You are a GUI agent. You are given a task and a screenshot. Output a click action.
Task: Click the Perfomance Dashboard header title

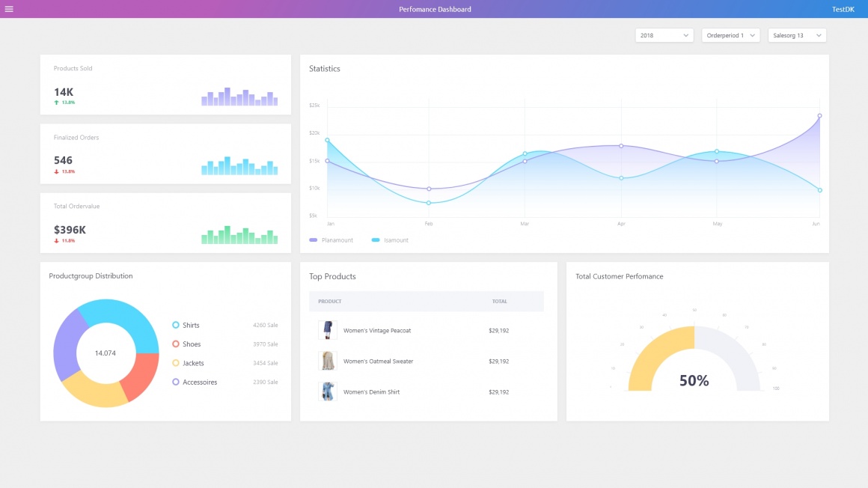pyautogui.click(x=435, y=9)
